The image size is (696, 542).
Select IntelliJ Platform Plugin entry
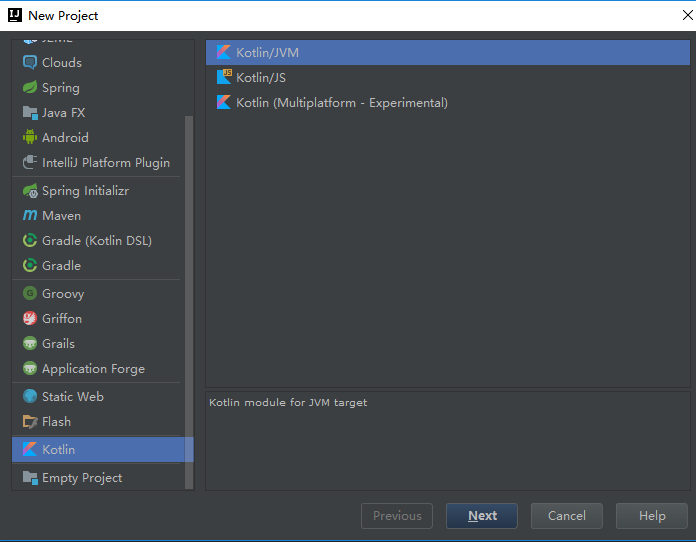103,162
